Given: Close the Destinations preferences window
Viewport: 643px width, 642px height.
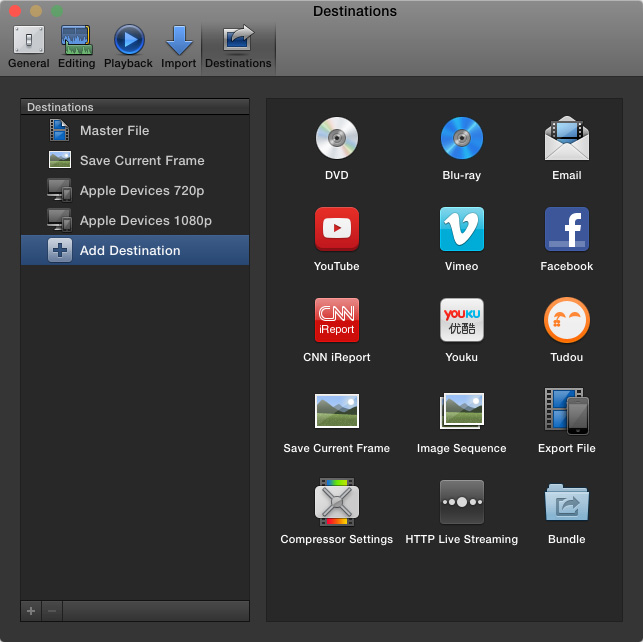Looking at the screenshot, I should tap(15, 11).
